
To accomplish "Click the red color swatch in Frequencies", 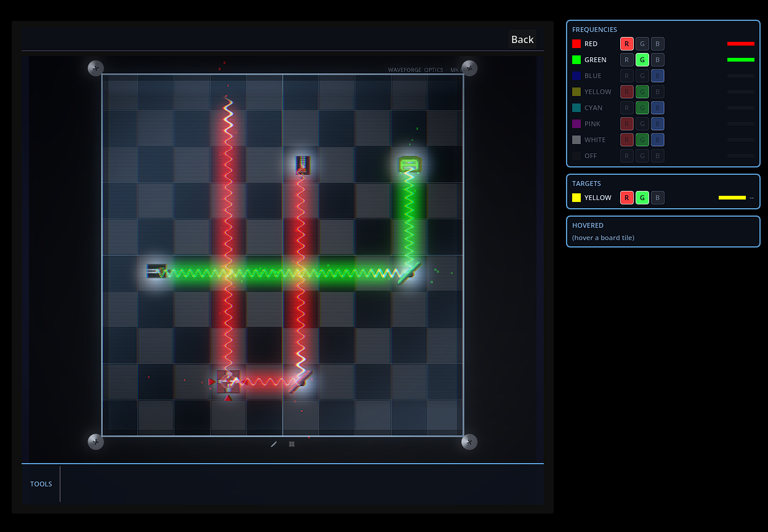I will (x=576, y=44).
